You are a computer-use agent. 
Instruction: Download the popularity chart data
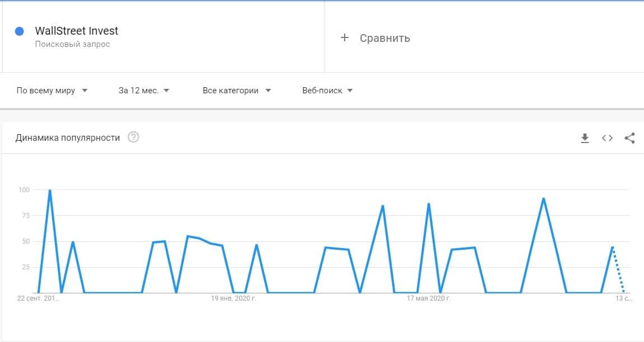point(585,138)
